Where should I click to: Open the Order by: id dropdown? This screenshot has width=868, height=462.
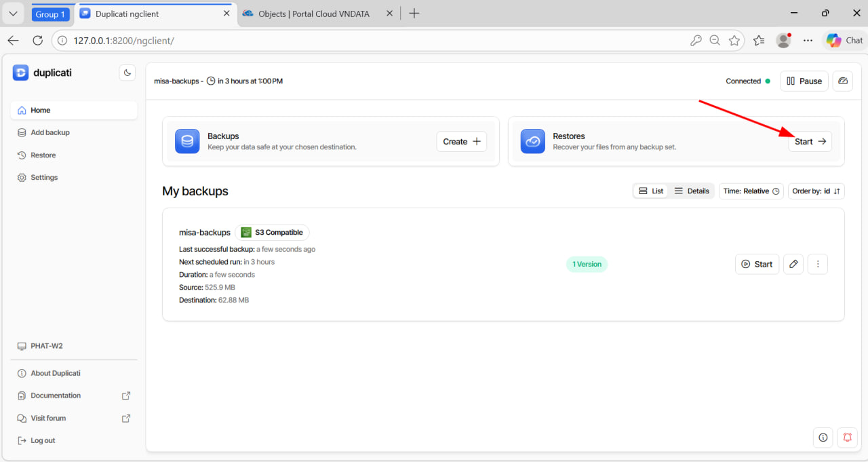coord(816,191)
